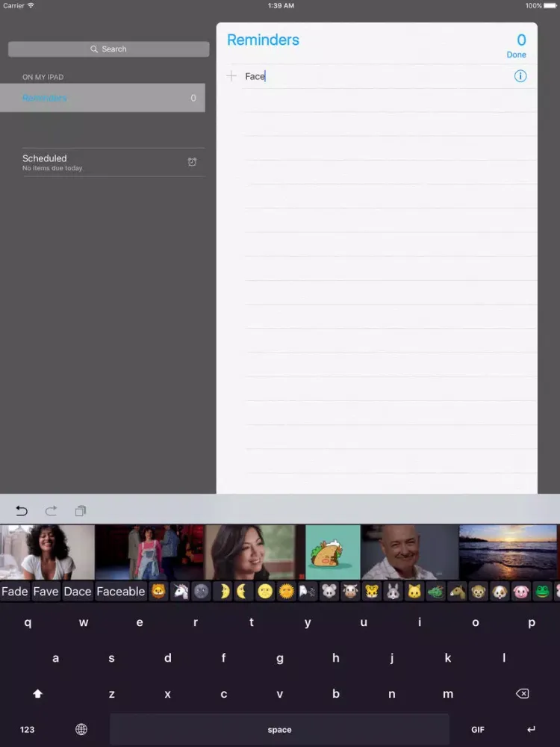The width and height of the screenshot is (560, 747).
Task: Open info details for the Face reminder
Action: pyautogui.click(x=520, y=76)
